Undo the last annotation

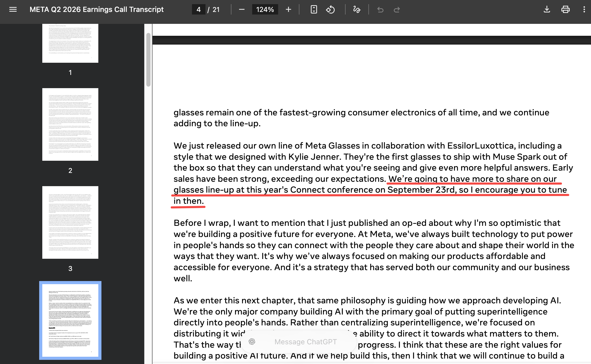pos(380,10)
